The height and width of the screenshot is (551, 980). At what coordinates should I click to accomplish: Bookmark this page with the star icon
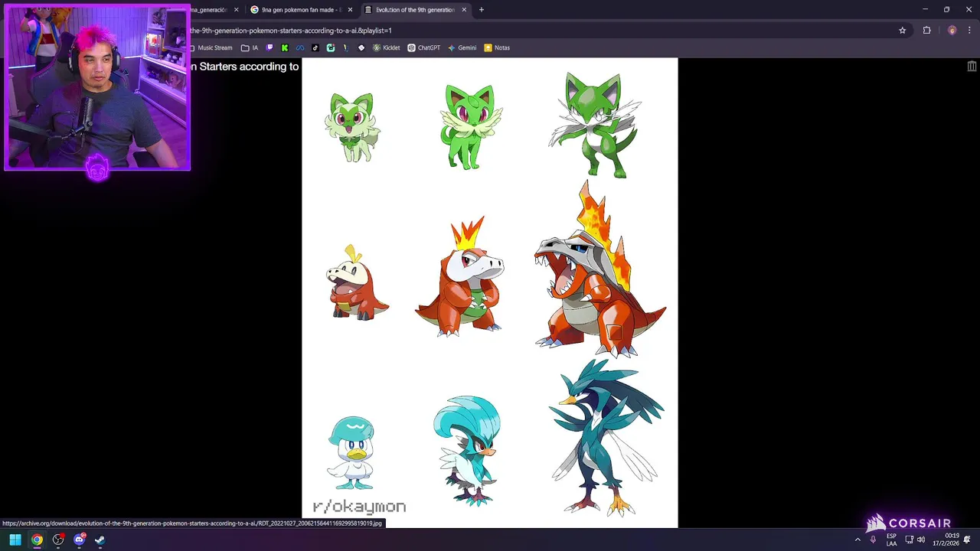(x=903, y=31)
